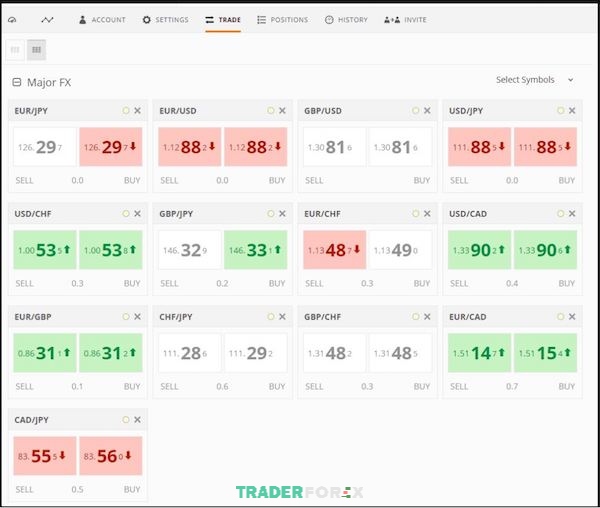Open the Account tab

click(102, 20)
